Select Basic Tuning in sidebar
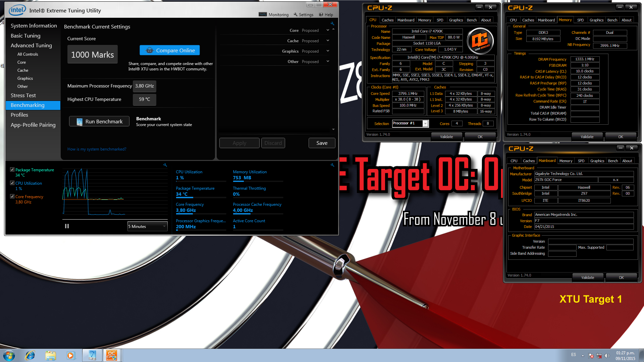 25,36
